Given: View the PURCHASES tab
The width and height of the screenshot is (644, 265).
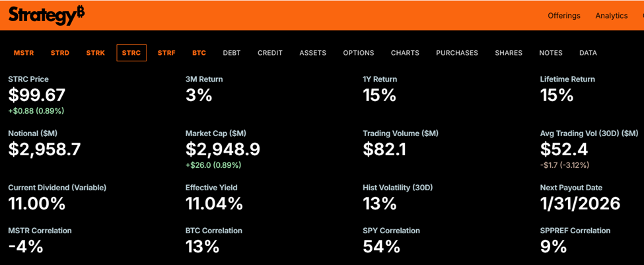Looking at the screenshot, I should tap(457, 53).
